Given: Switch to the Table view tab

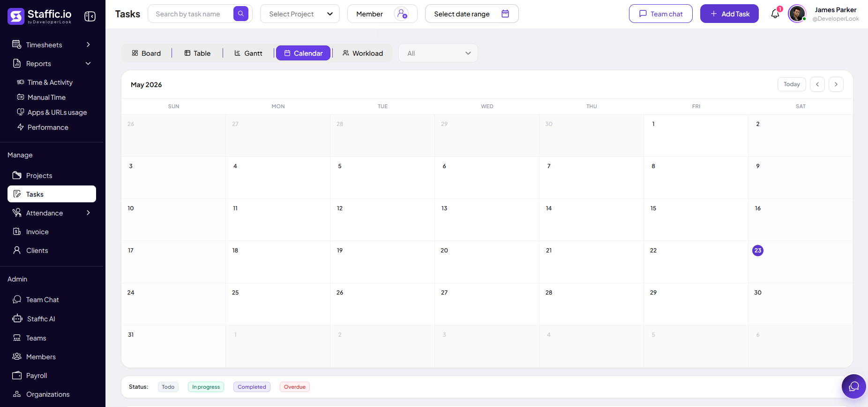Looking at the screenshot, I should (197, 53).
